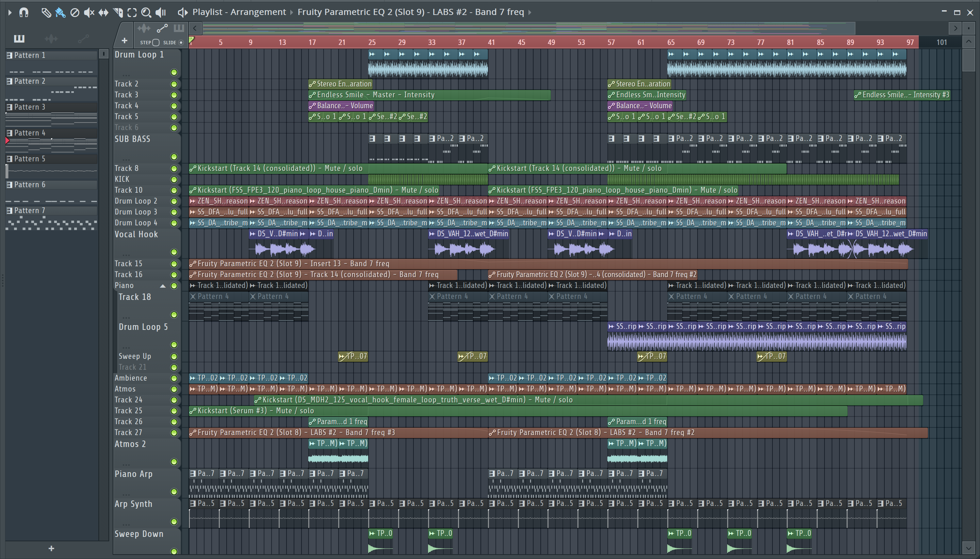Mute the KICK track
The image size is (980, 559).
pyautogui.click(x=174, y=179)
